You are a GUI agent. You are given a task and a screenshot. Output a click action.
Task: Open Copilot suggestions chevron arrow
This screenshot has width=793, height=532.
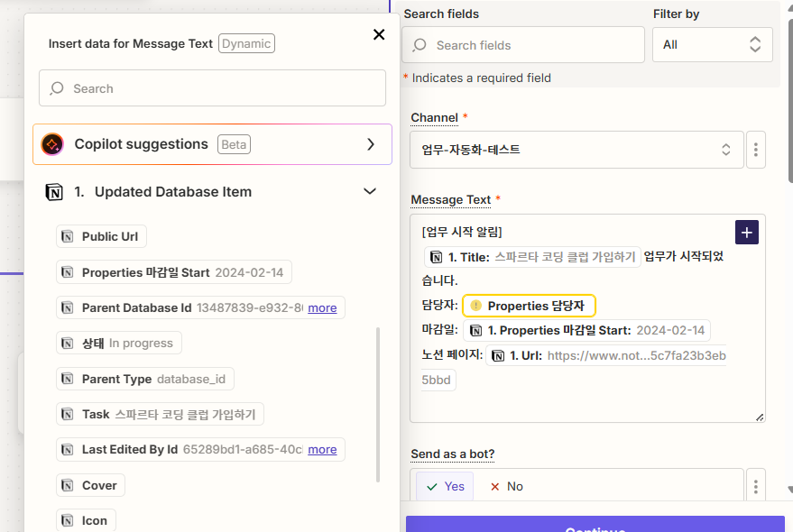(x=371, y=144)
